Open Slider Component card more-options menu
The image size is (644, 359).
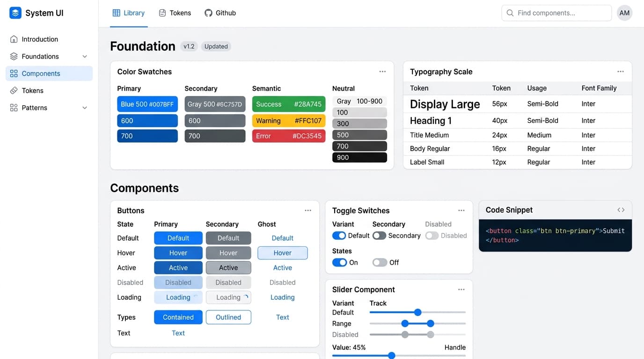click(x=461, y=289)
